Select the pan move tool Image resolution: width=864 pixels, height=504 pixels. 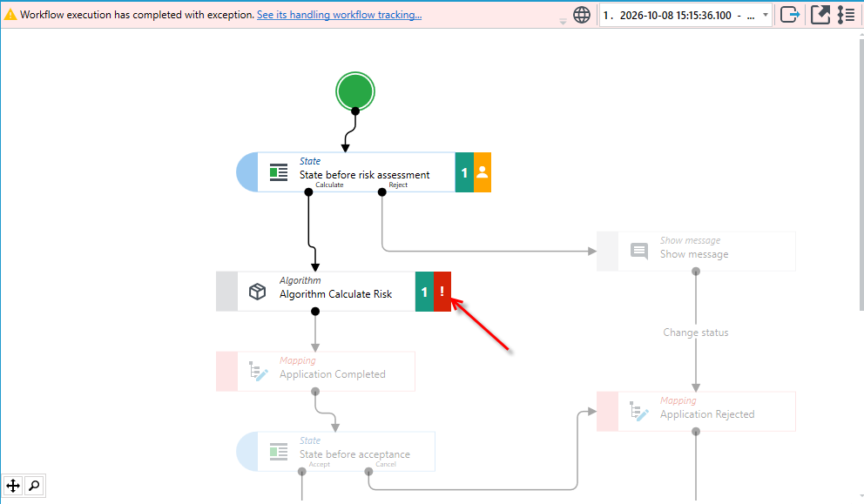tap(13, 486)
